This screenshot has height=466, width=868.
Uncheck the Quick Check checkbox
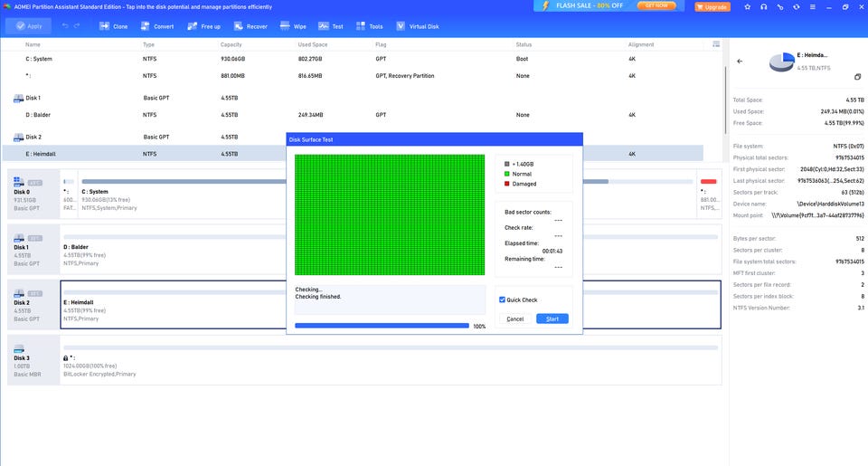click(x=503, y=300)
